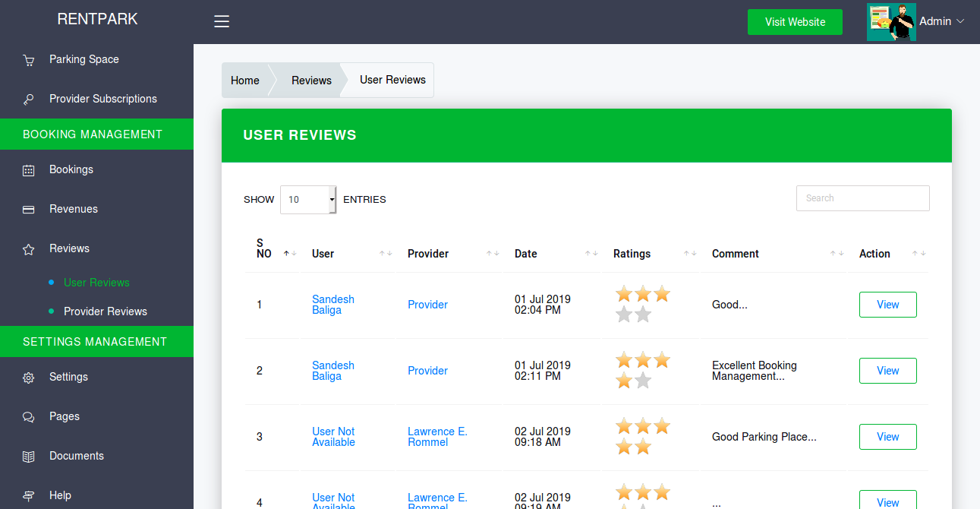The image size is (980, 509).
Task: Click the Visit Website button
Action: 795,22
